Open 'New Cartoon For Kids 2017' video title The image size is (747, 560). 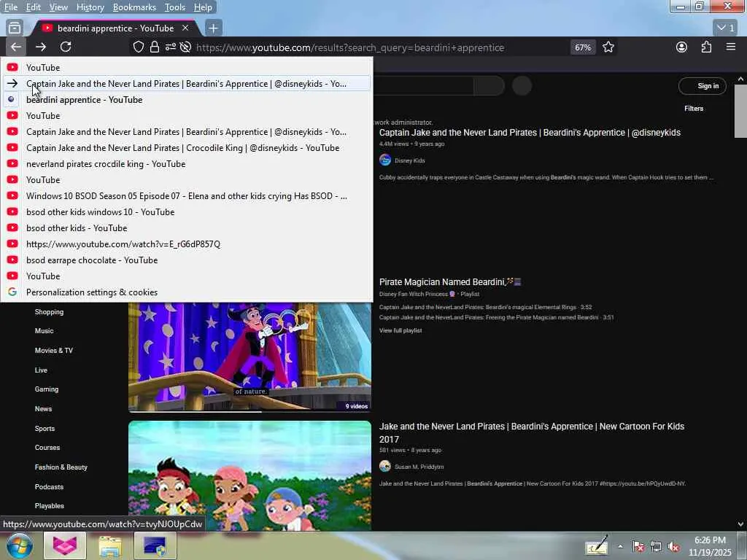point(532,432)
